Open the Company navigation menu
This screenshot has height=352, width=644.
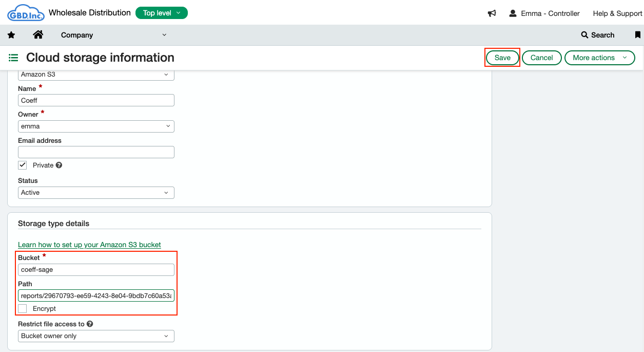113,35
